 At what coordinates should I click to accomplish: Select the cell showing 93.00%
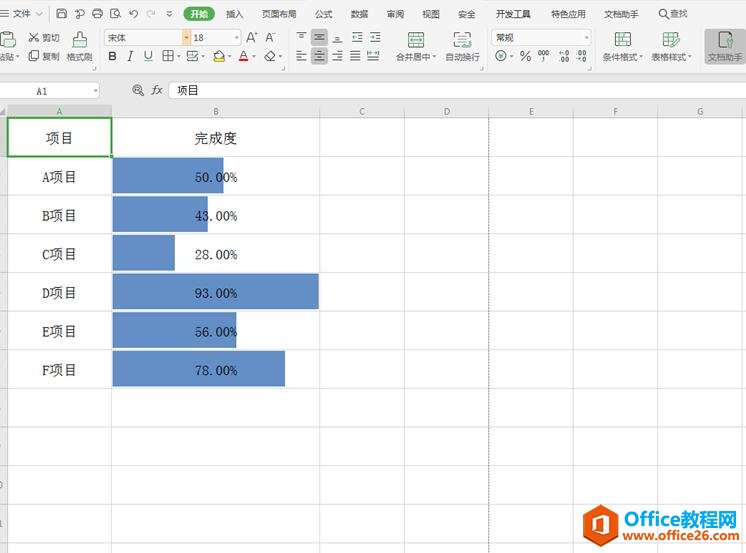pyautogui.click(x=216, y=292)
